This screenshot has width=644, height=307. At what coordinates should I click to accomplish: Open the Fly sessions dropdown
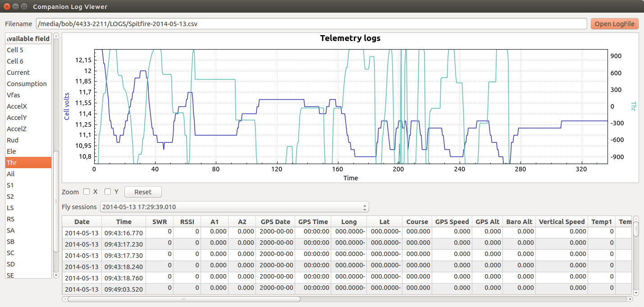(x=234, y=207)
